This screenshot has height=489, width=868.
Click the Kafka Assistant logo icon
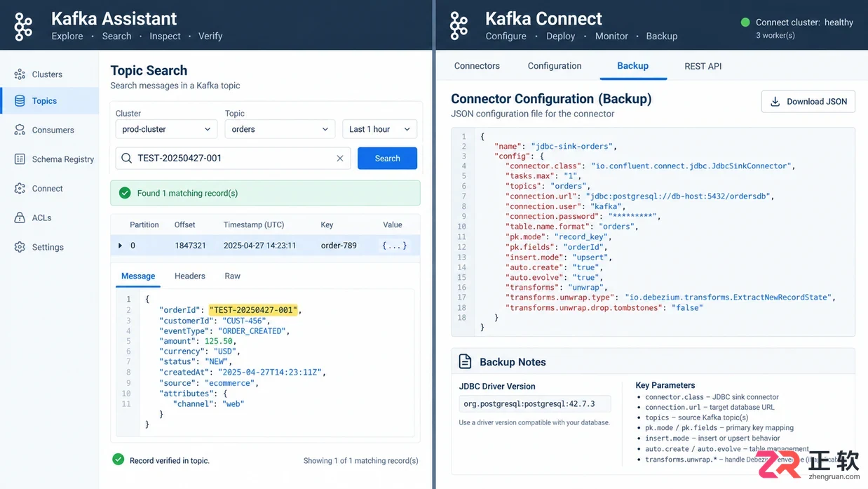point(24,25)
